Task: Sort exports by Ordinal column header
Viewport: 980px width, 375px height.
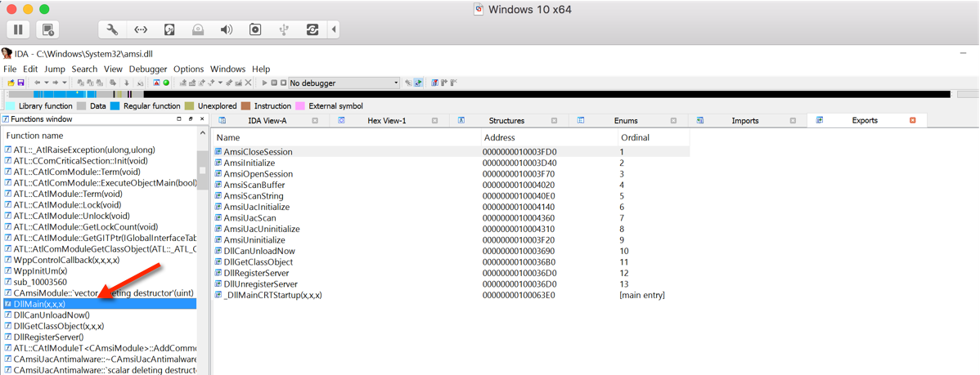Action: [x=654, y=137]
